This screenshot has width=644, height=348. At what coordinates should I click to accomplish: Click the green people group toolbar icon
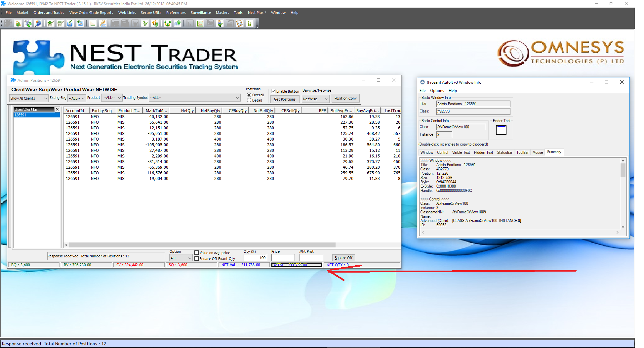click(167, 23)
